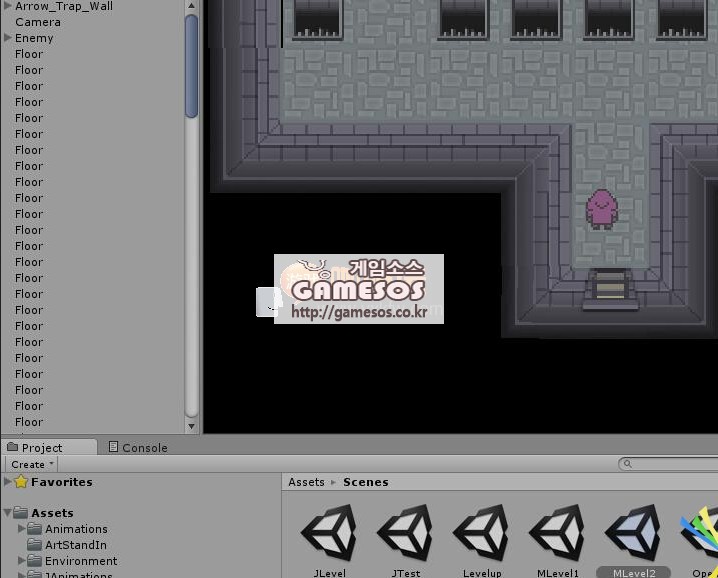This screenshot has height=578, width=718.
Task: Select the Assets label in tree
Action: pos(52,513)
